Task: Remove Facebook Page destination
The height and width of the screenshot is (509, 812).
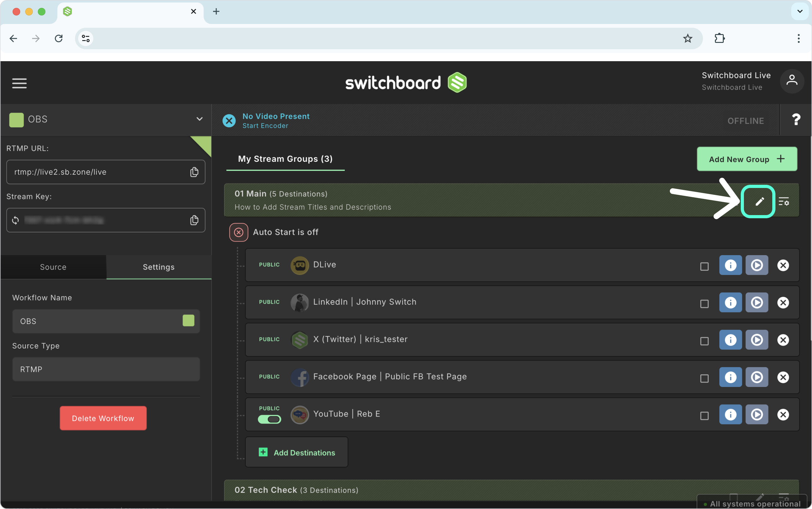Action: 783,377
